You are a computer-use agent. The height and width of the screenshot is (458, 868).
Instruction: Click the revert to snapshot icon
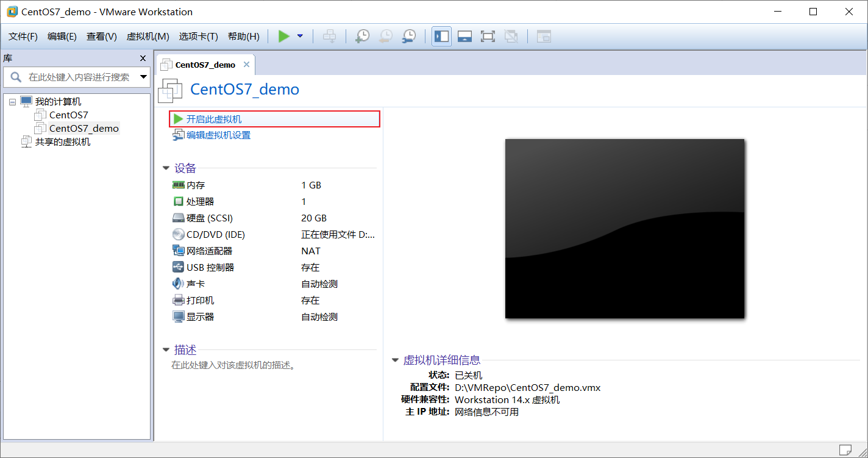click(386, 37)
